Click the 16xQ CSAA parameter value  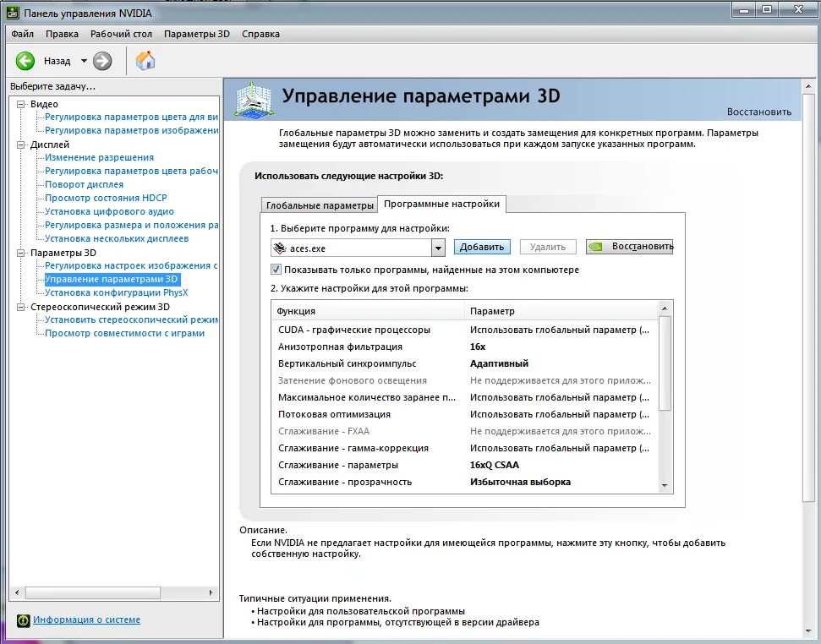pos(495,465)
